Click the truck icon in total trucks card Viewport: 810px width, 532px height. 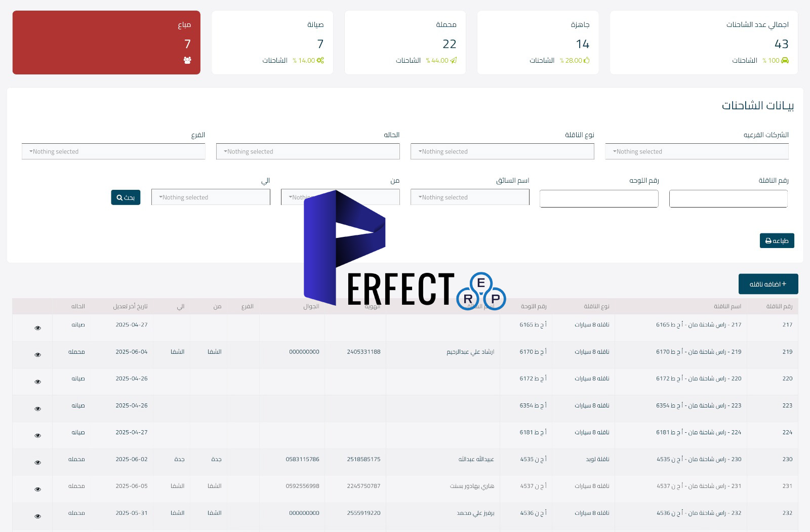[785, 60]
